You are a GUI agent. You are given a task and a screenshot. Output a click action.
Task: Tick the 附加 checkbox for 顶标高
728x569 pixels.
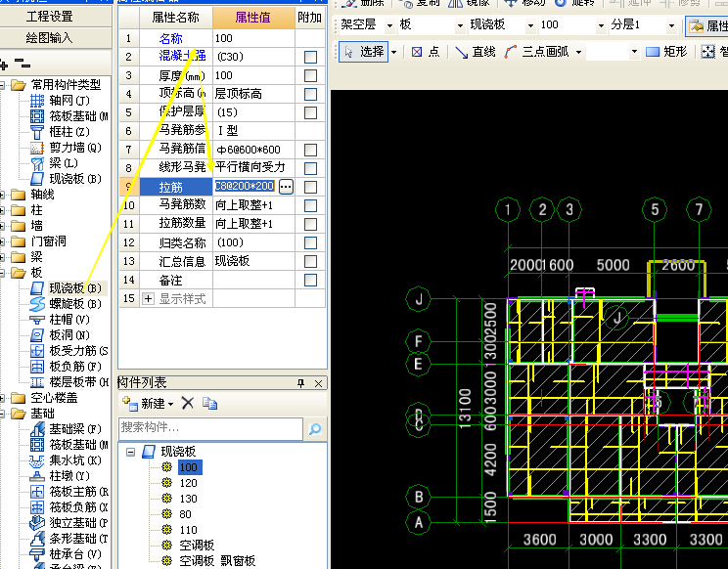pos(310,94)
